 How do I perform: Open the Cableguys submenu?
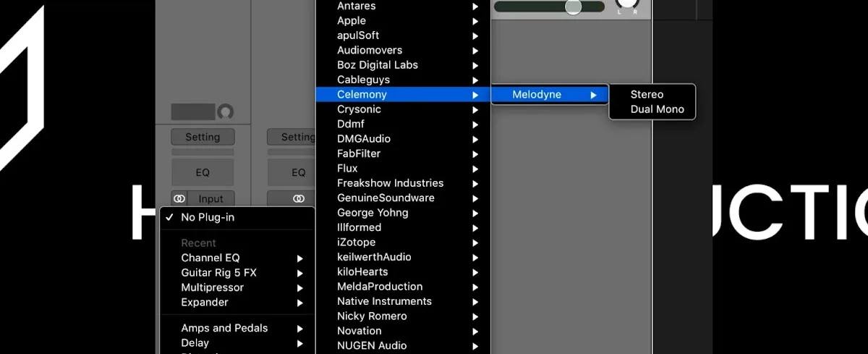click(x=403, y=80)
